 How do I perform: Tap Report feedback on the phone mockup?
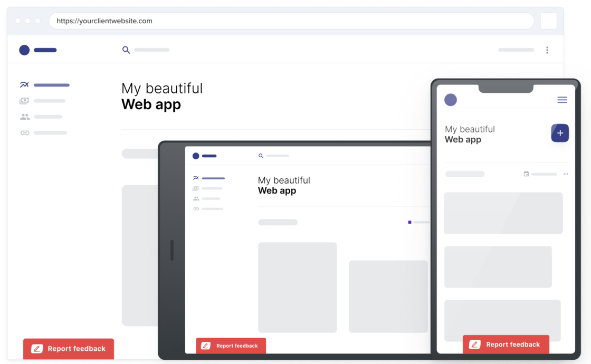[x=506, y=344]
